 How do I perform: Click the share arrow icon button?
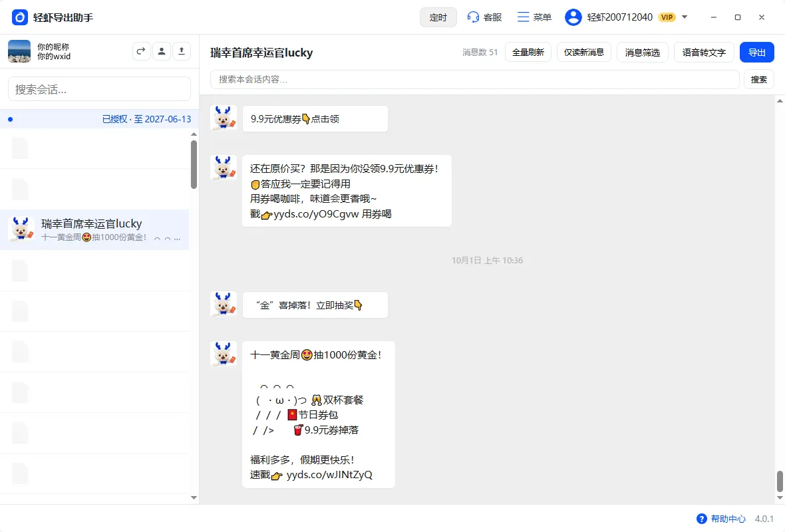click(142, 51)
